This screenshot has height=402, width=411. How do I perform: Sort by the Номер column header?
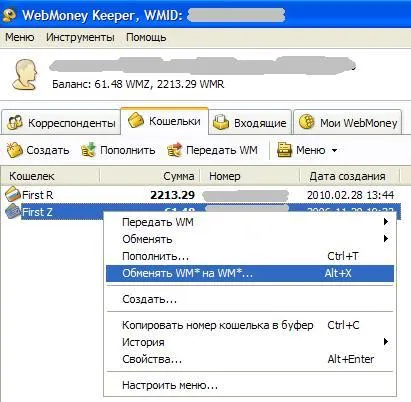pyautogui.click(x=250, y=176)
